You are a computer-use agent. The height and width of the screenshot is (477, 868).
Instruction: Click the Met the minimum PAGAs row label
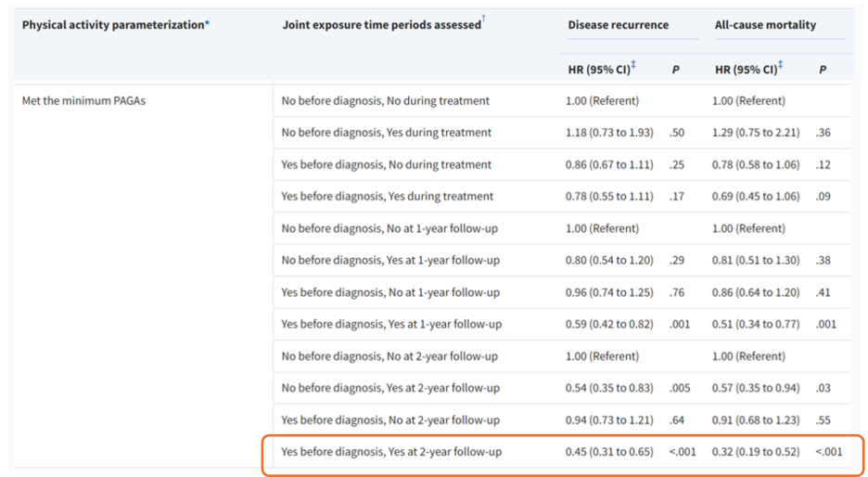pos(83,101)
